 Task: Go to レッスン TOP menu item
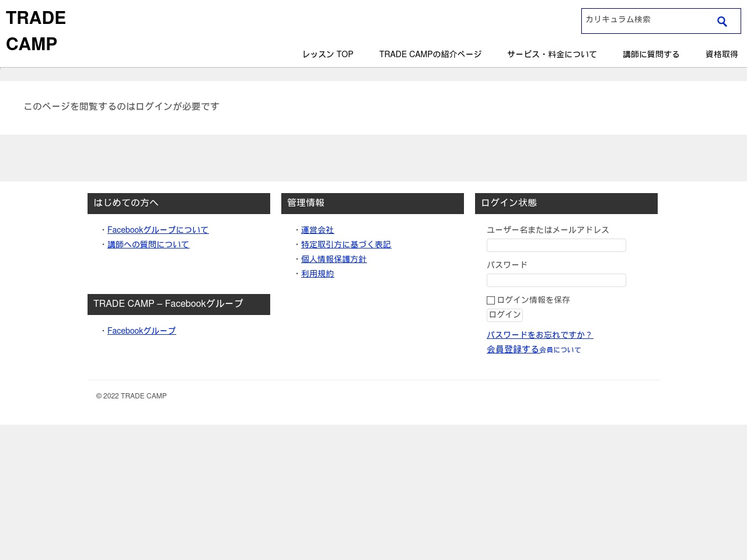pos(328,54)
